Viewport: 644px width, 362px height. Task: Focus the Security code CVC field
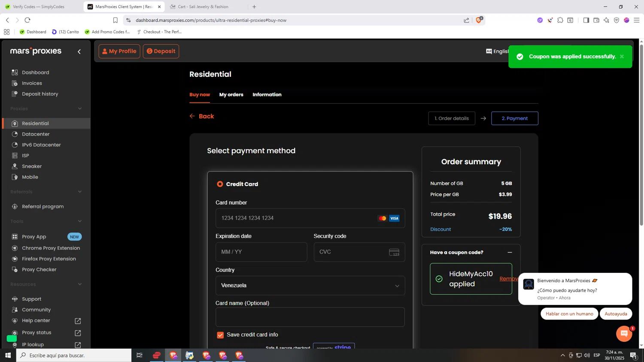[x=359, y=252]
